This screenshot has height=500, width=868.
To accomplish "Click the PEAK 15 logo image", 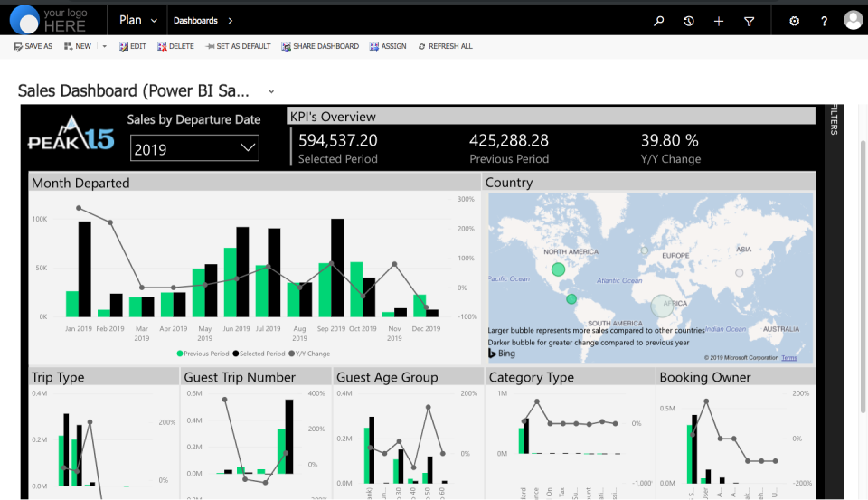I will coord(71,134).
